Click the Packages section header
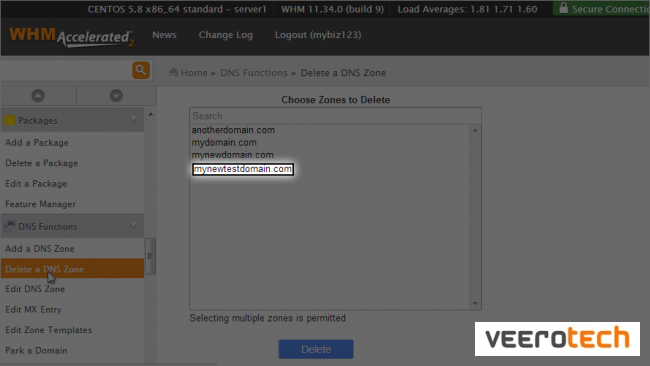The height and width of the screenshot is (366, 650). (73, 120)
